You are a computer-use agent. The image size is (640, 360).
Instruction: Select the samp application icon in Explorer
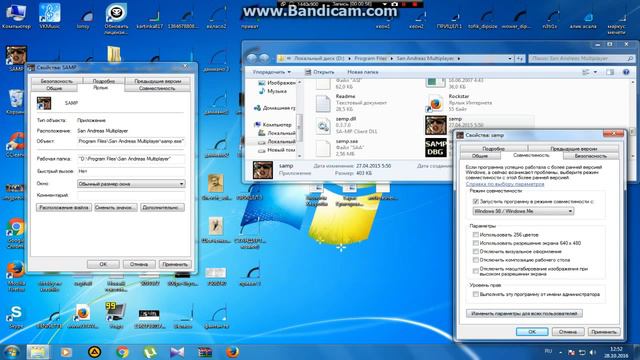436,125
